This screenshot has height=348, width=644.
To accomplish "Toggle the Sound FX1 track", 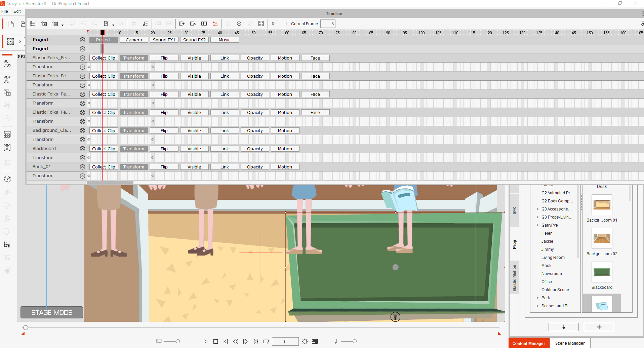I will click(x=164, y=40).
